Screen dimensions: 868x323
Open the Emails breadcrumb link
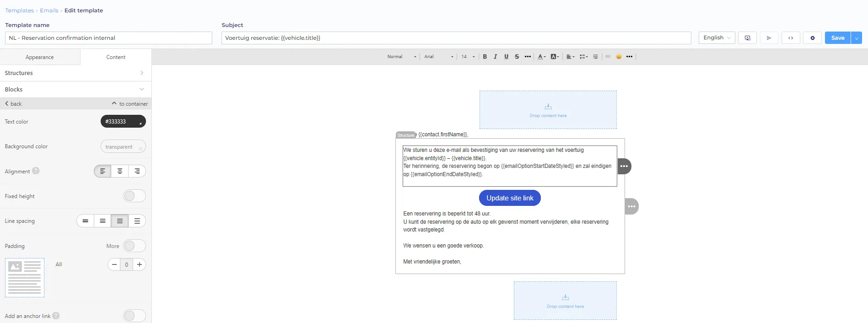coord(49,11)
